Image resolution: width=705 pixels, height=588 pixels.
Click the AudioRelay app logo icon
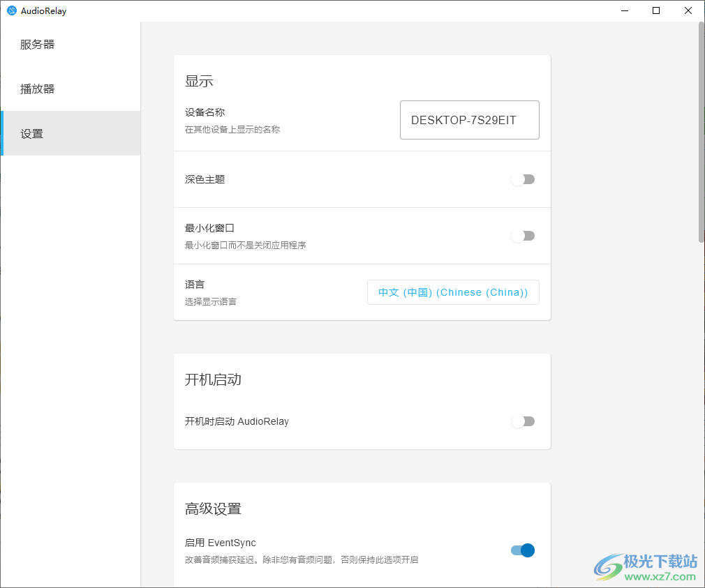click(x=12, y=10)
